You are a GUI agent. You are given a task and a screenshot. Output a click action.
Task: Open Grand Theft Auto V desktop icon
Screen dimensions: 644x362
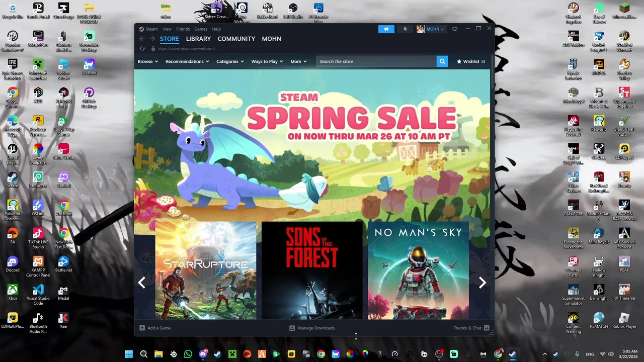(x=624, y=126)
